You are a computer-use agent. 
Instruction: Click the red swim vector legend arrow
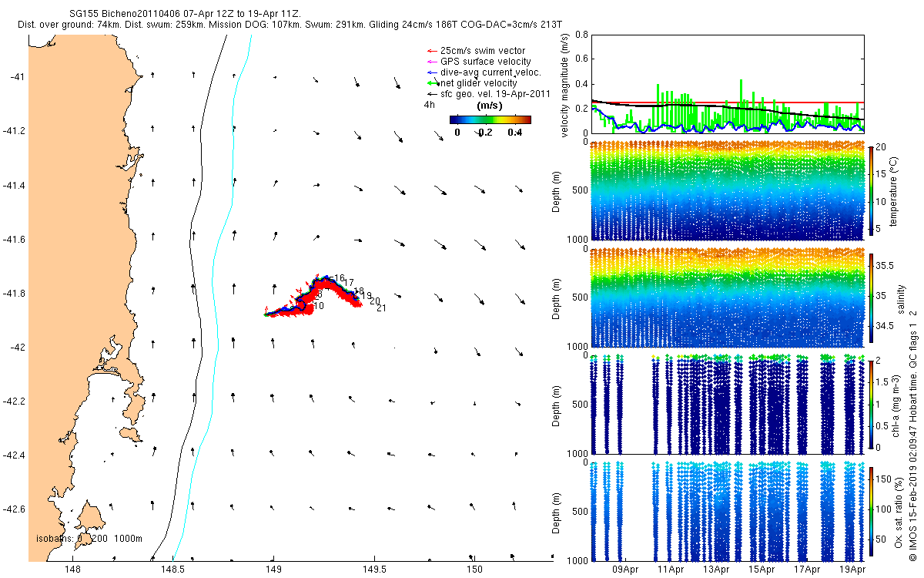point(431,51)
